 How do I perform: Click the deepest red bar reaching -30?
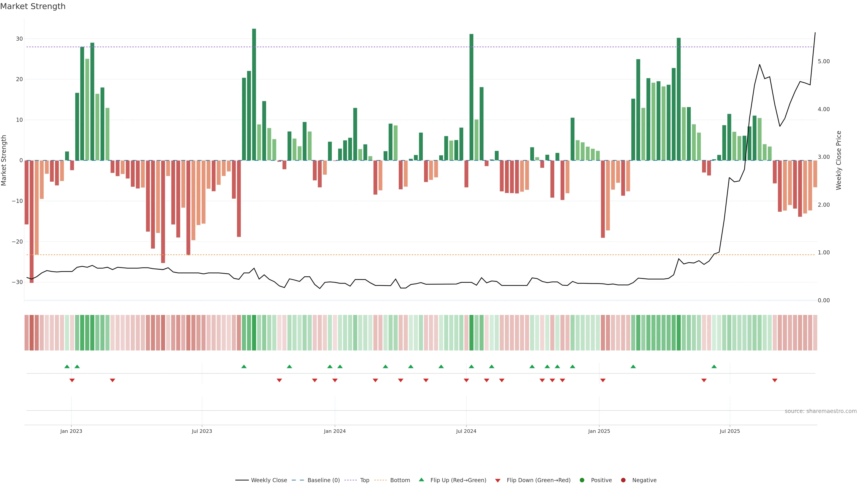(x=32, y=222)
